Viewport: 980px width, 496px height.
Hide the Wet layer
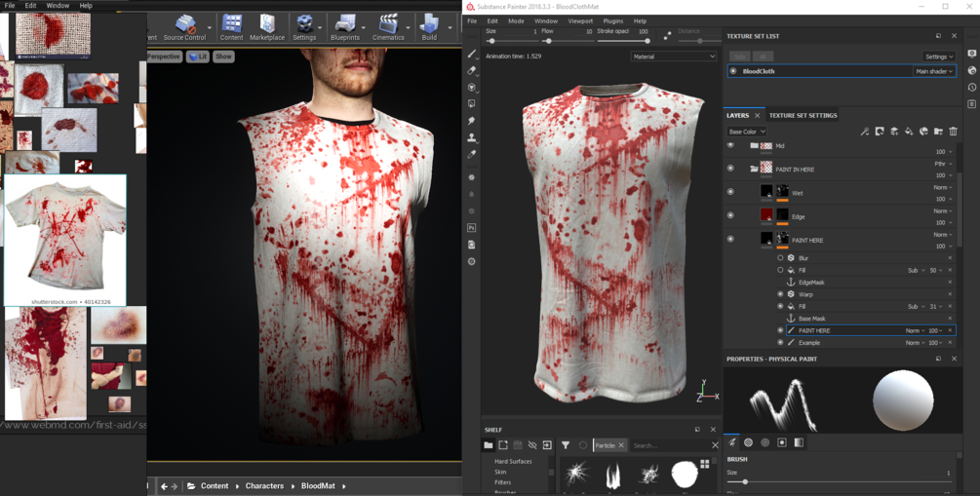730,192
